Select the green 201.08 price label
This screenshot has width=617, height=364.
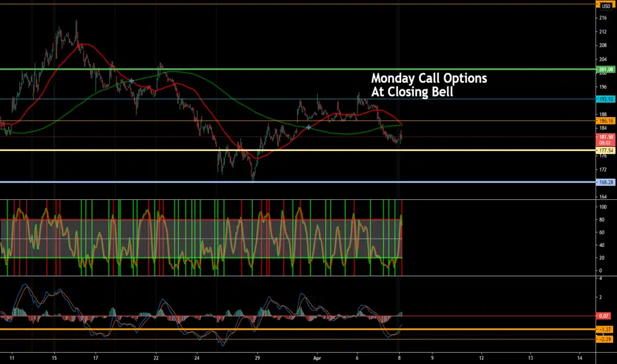point(606,69)
